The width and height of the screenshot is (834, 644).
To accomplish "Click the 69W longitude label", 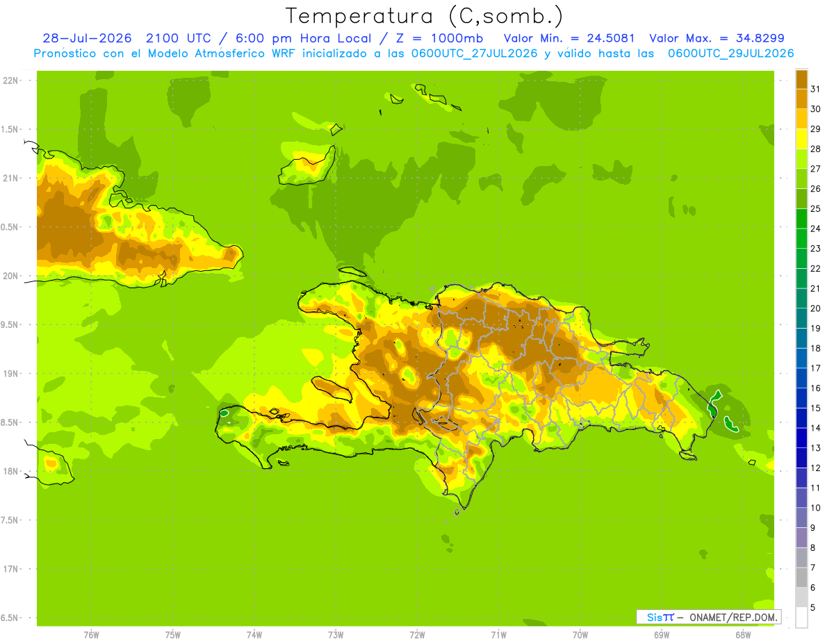I will coord(662,635).
